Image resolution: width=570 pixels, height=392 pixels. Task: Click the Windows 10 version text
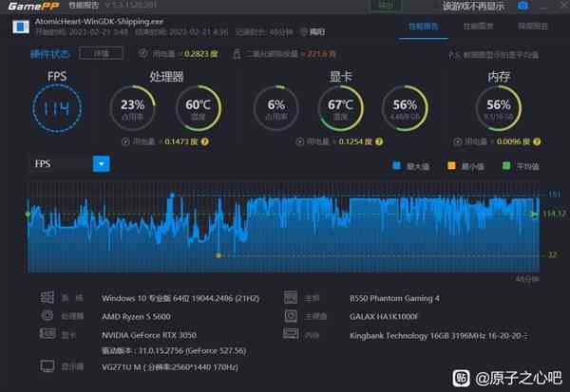tap(180, 299)
